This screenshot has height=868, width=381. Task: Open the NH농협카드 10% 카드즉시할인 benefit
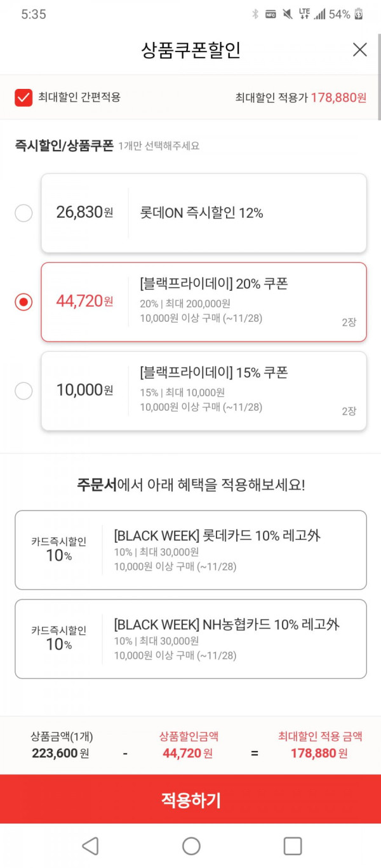pos(190,639)
